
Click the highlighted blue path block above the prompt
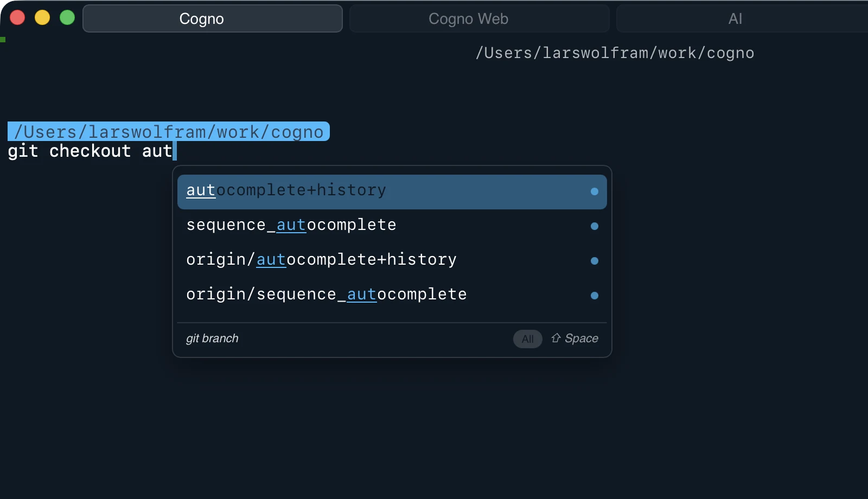(x=169, y=131)
